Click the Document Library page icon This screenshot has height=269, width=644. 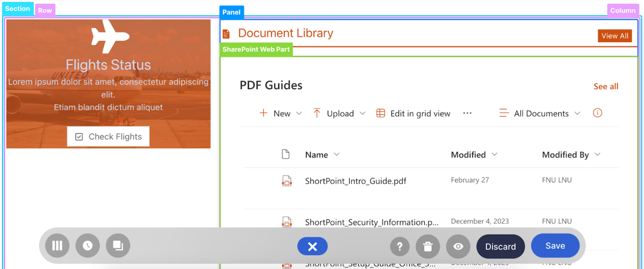pyautogui.click(x=226, y=34)
